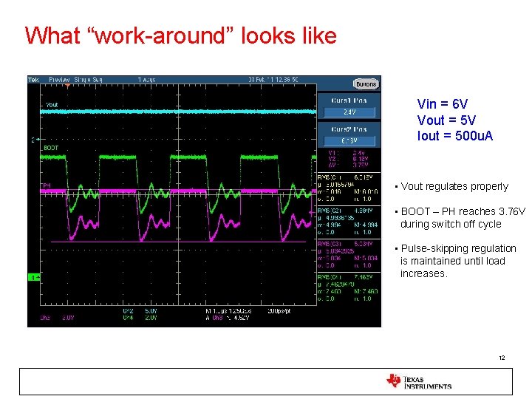Click the 'Preview Single Seq' status text

point(75,80)
